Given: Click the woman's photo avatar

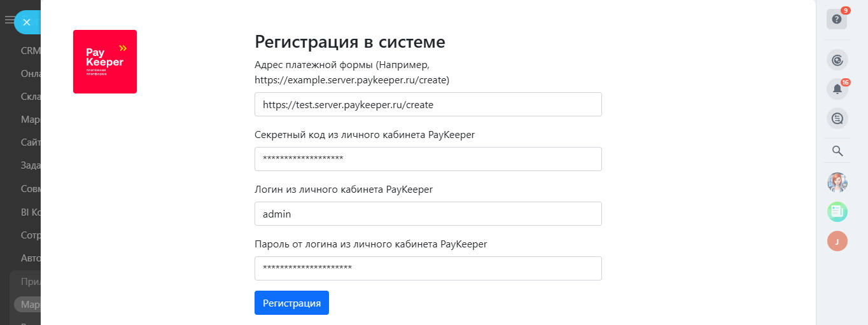Looking at the screenshot, I should [837, 183].
